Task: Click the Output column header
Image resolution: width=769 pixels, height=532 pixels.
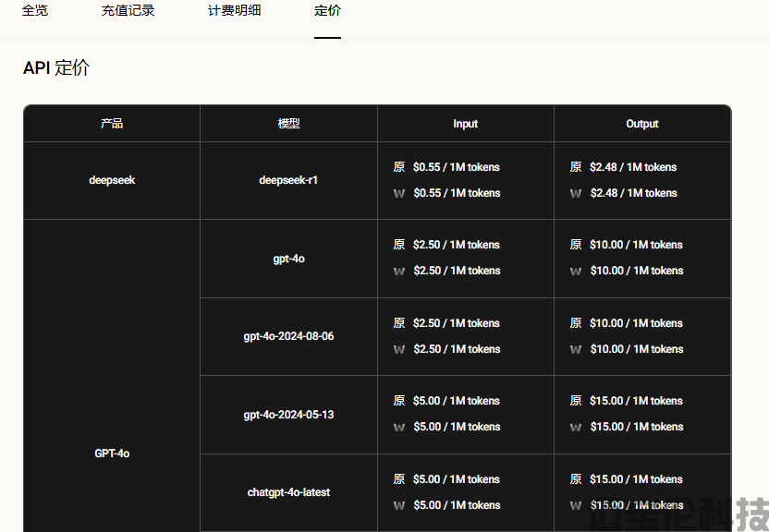Action: point(641,124)
